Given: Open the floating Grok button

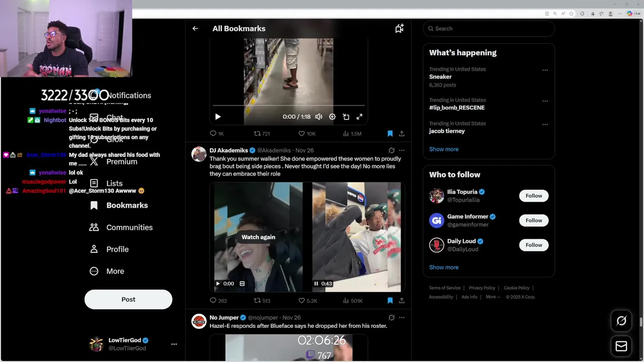Looking at the screenshot, I should tap(621, 321).
